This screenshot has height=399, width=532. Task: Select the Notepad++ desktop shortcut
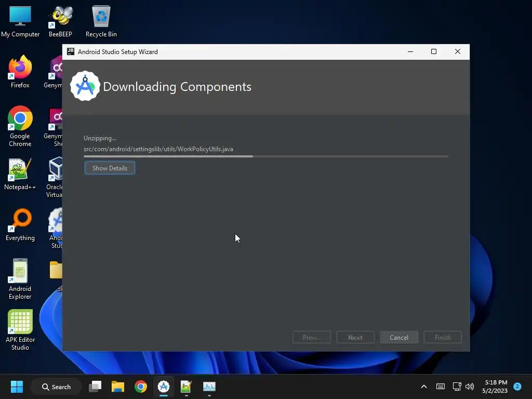click(20, 174)
